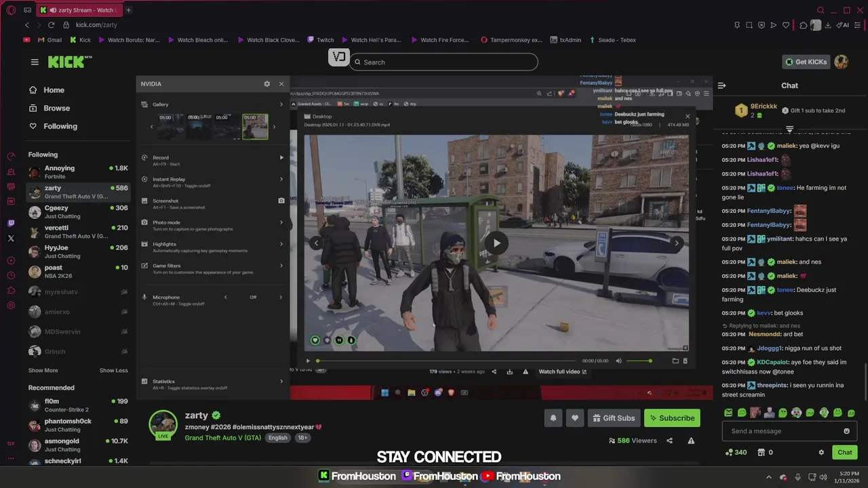The image size is (868, 488).
Task: Expand Instant Replay options
Action: (281, 180)
